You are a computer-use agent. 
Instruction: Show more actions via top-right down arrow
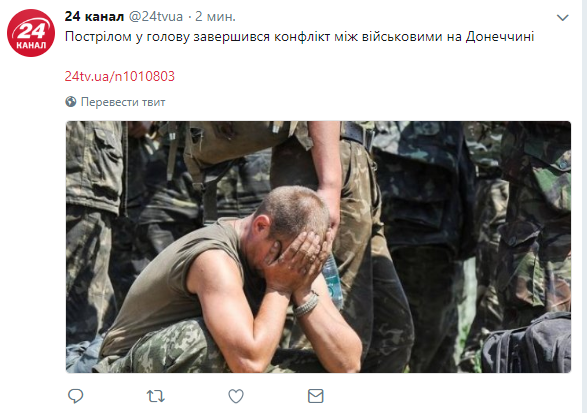pyautogui.click(x=563, y=17)
